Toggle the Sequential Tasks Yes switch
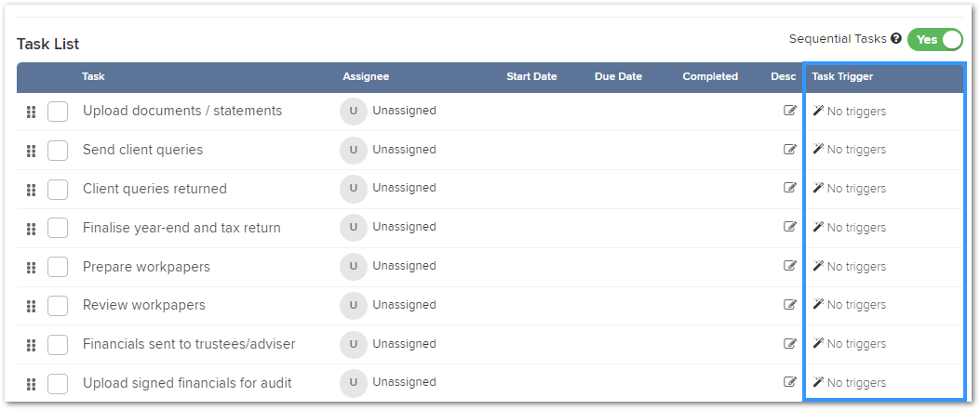 [935, 39]
